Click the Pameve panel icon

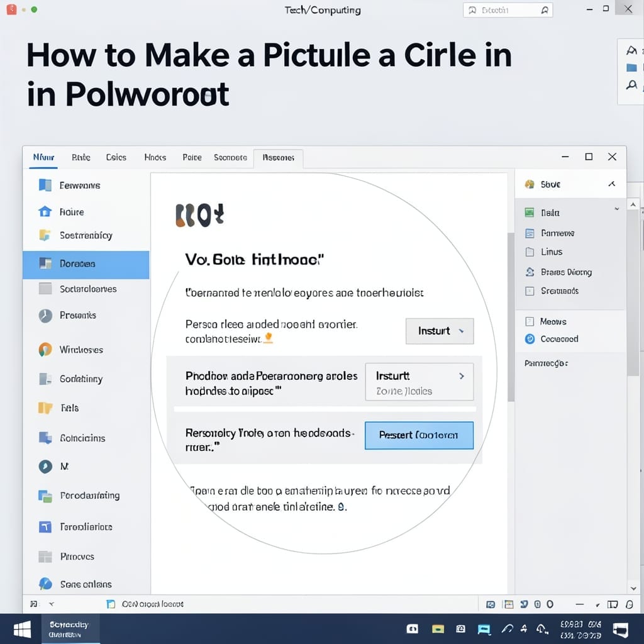[530, 233]
